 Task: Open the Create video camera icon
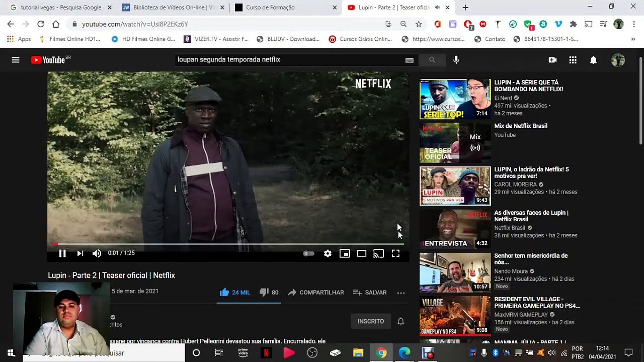(x=552, y=60)
